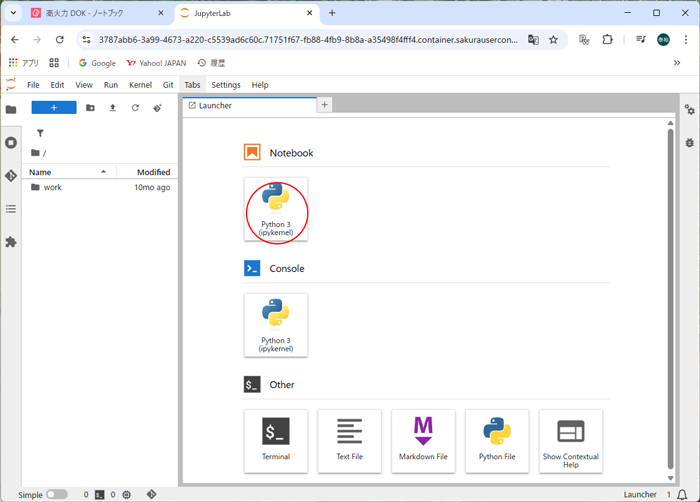Open a Python 3 console
The height and width of the screenshot is (502, 700).
276,324
